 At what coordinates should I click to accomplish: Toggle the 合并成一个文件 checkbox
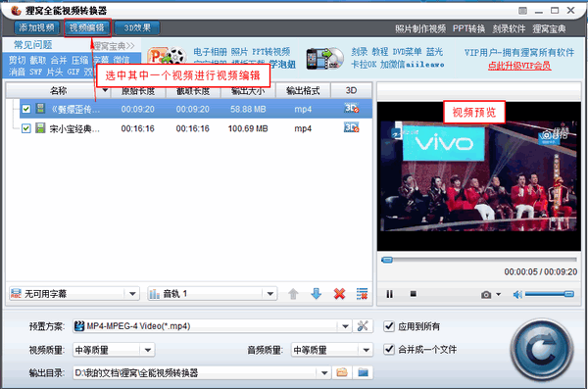389,349
